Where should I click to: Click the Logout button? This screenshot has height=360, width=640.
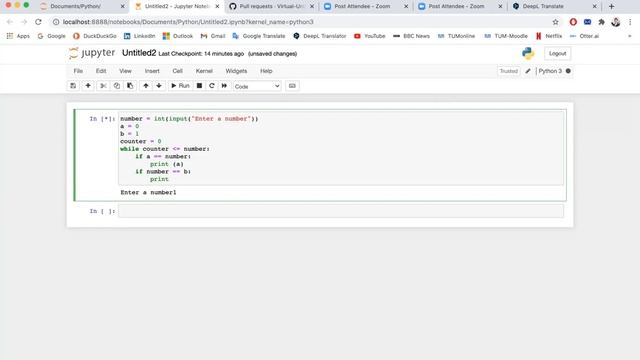pos(557,53)
